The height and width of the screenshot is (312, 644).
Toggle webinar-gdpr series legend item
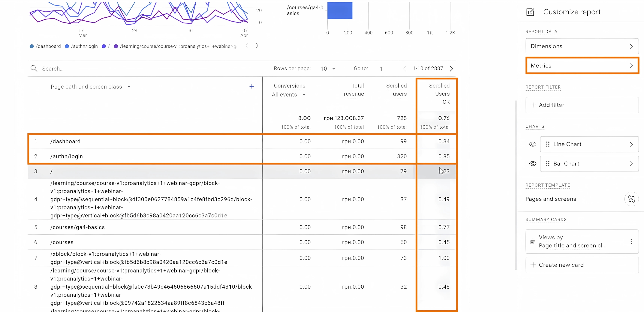click(175, 46)
